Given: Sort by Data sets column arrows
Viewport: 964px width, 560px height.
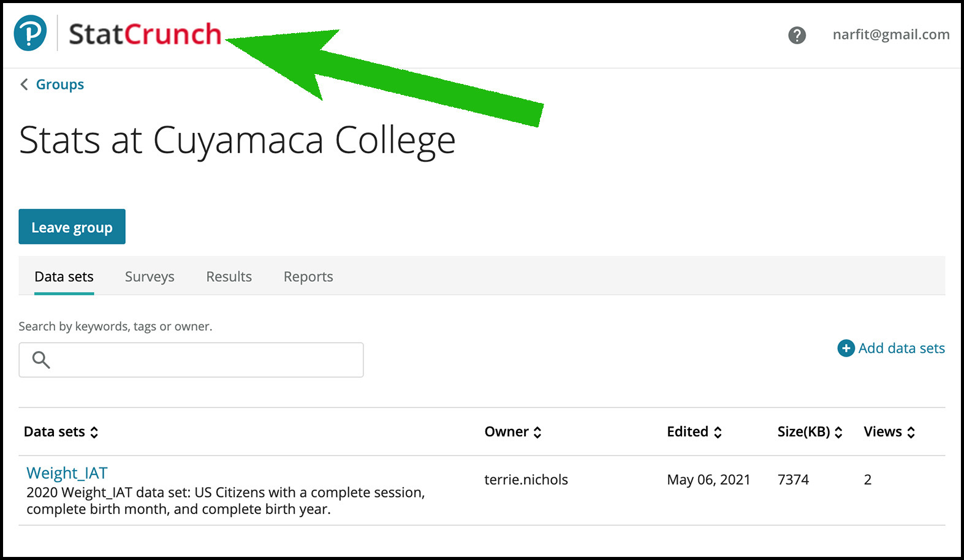Looking at the screenshot, I should 94,432.
